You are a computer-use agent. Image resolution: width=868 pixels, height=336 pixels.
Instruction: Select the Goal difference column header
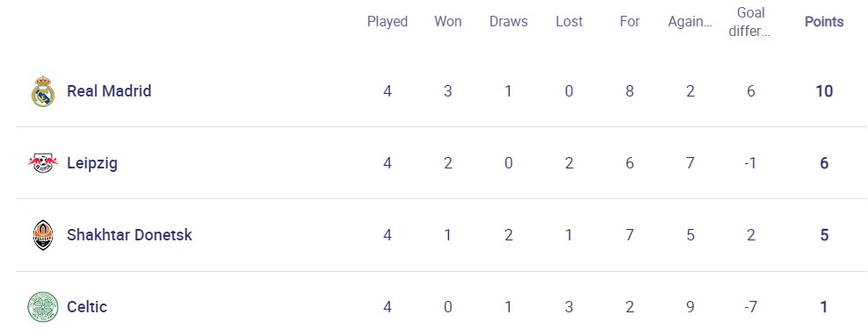pos(750,22)
